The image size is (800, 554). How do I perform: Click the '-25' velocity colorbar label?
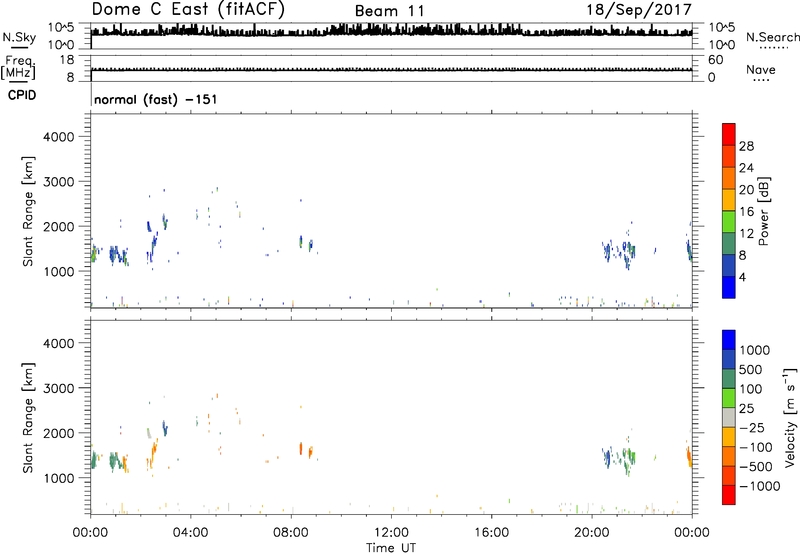click(x=752, y=427)
